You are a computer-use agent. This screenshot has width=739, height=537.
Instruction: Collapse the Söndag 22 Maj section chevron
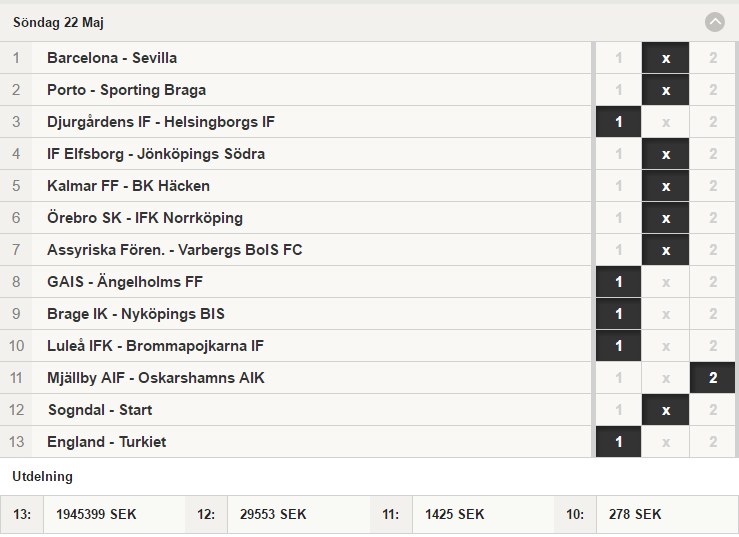pos(714,22)
